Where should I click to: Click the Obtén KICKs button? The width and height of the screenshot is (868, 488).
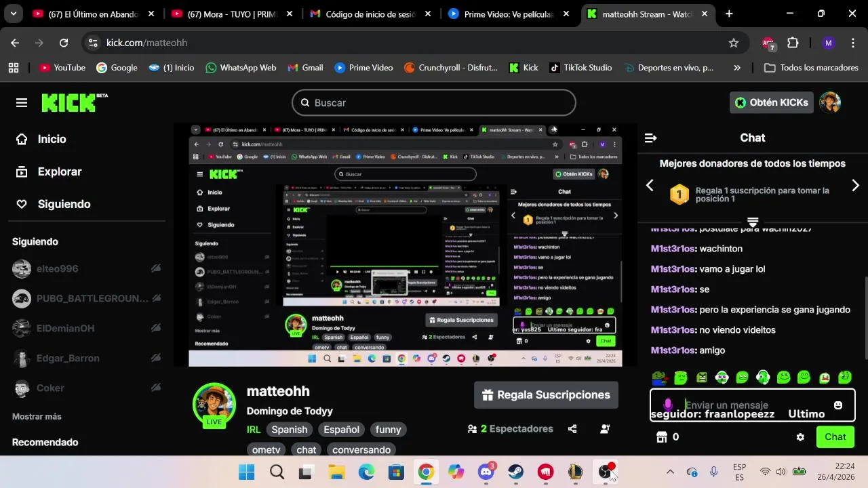click(x=772, y=102)
